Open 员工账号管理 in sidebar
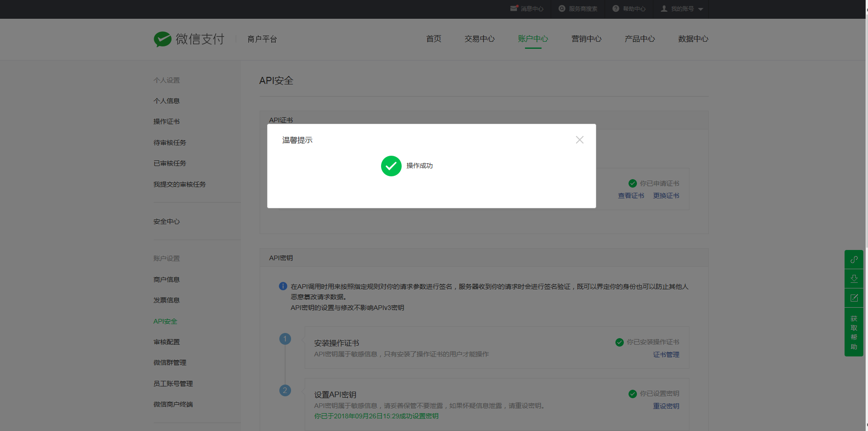This screenshot has width=868, height=431. pos(173,384)
